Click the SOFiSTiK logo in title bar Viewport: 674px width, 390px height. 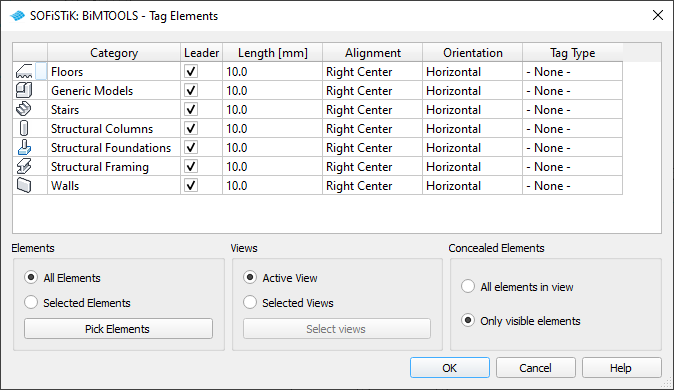(x=18, y=16)
